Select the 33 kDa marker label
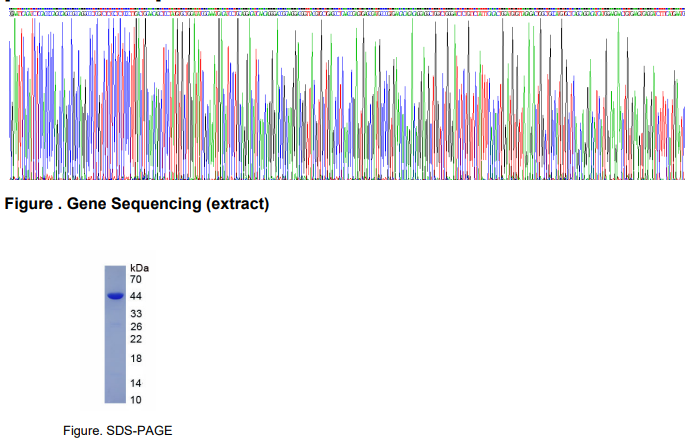This screenshot has width=693, height=443. 136,314
